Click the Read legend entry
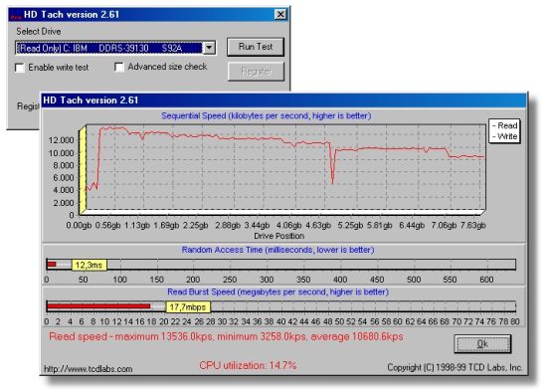Screen dimensions: 547x392 coord(505,125)
